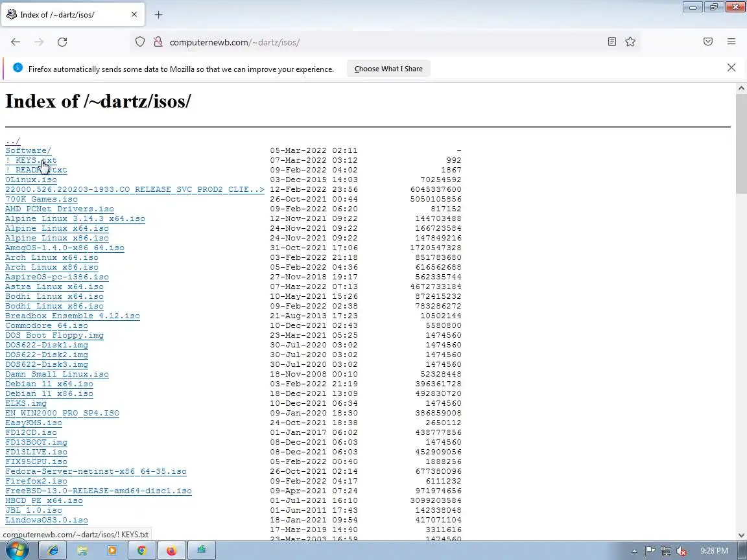Download 0Linux.iso

[x=31, y=180]
